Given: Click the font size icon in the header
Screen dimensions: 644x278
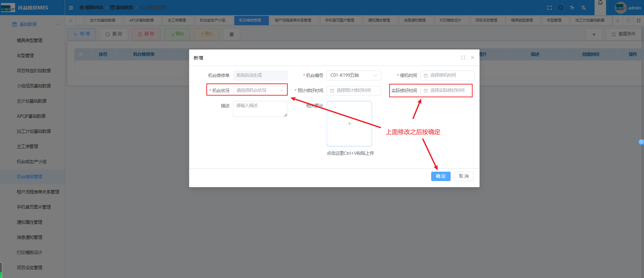Looking at the screenshot, I should [x=572, y=8].
